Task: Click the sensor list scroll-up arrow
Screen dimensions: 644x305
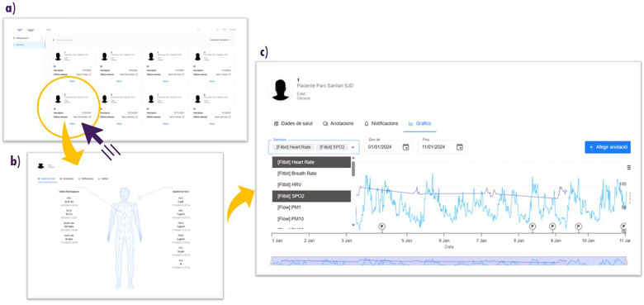Action: click(x=353, y=159)
